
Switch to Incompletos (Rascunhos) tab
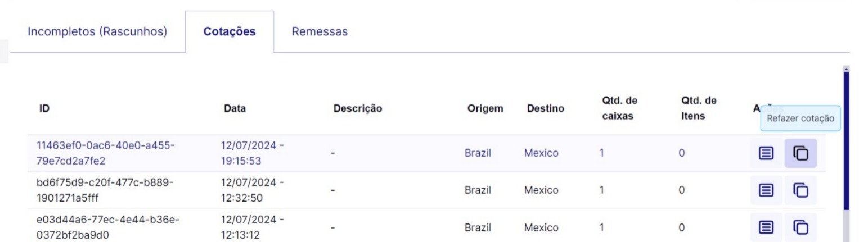97,31
